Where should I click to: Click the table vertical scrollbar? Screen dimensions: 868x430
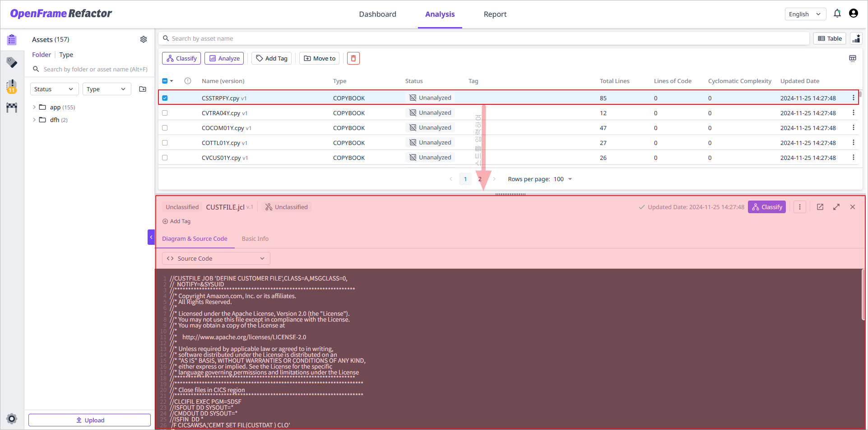click(860, 94)
